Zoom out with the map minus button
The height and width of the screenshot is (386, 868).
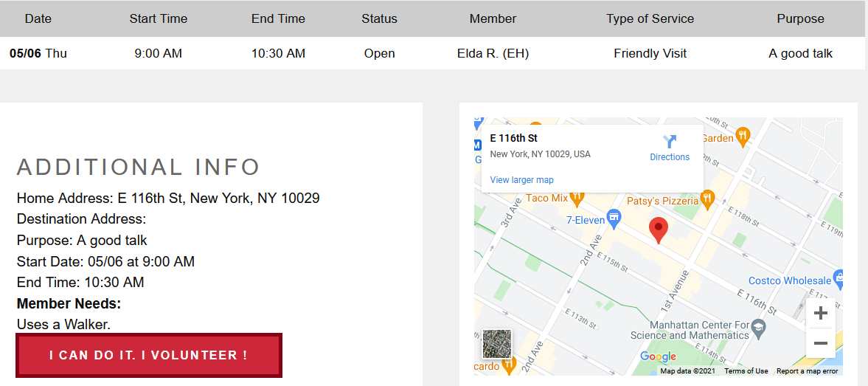pyautogui.click(x=820, y=343)
